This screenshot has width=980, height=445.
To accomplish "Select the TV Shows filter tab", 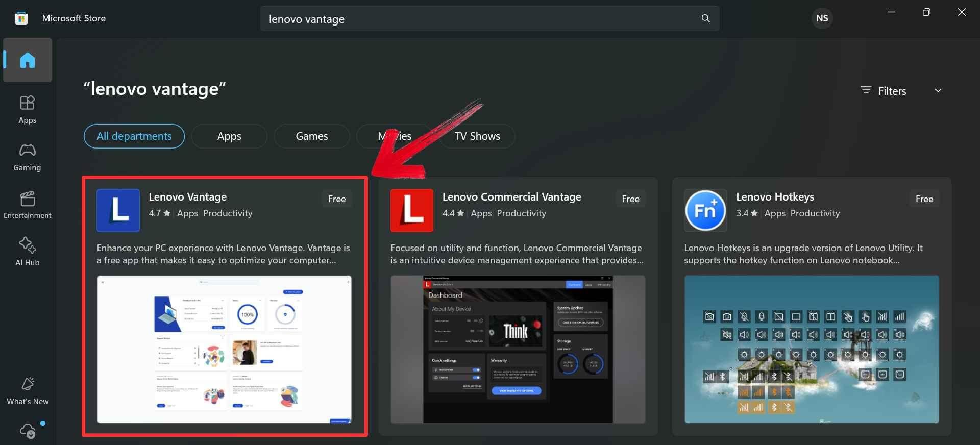I will (x=477, y=136).
